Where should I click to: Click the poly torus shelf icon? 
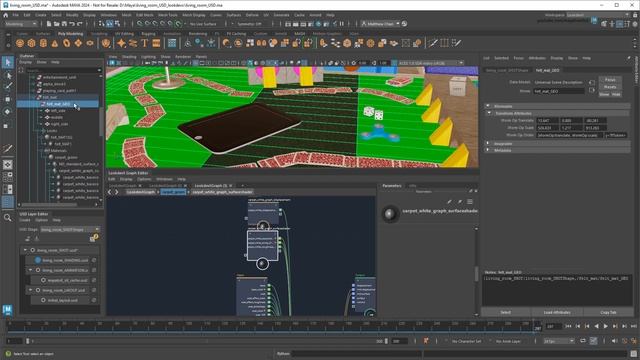tap(67, 43)
